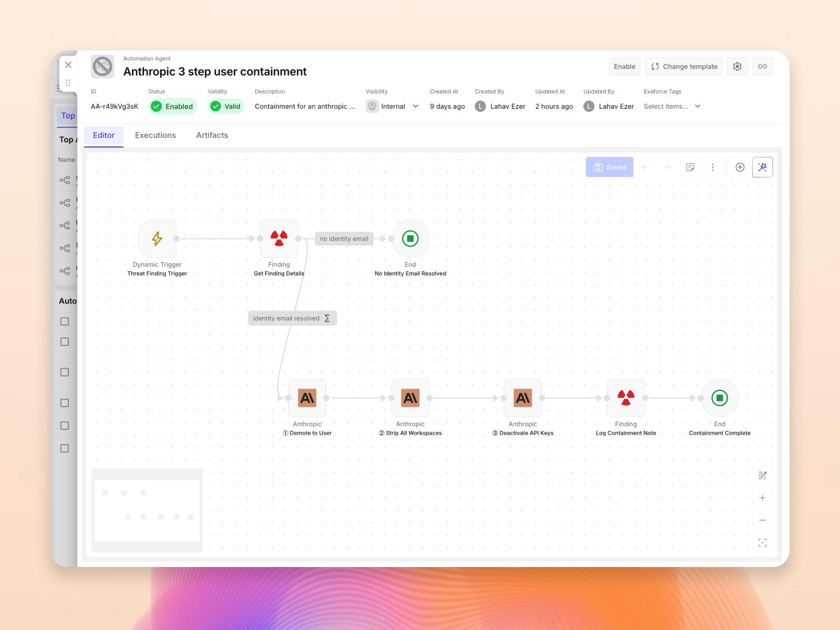Screen dimensions: 840x630
Task: Select the No Identity Email Resolved end node
Action: 411,239
